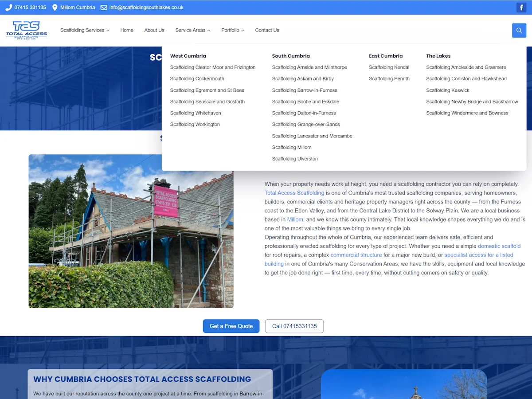Select the South Cumbria heading

(x=291, y=56)
